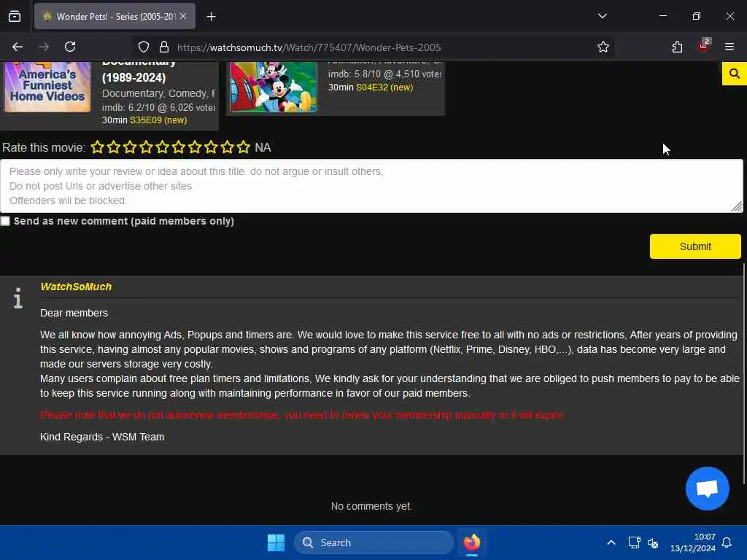Select the 'No comments yet.' text
Image resolution: width=747 pixels, height=560 pixels.
[x=371, y=506]
